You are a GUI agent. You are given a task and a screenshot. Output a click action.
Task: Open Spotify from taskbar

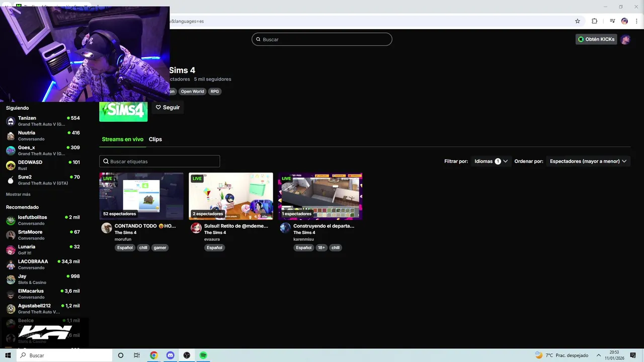(x=203, y=355)
